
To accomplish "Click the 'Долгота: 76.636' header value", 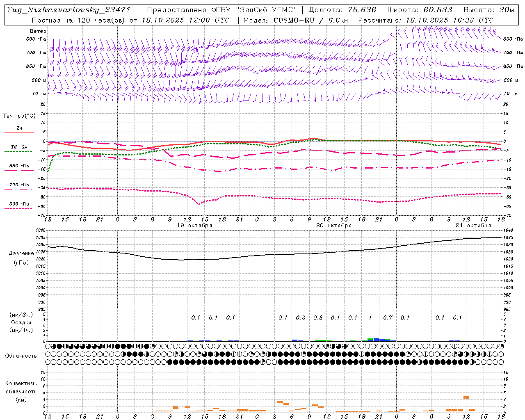I will 342,10.
